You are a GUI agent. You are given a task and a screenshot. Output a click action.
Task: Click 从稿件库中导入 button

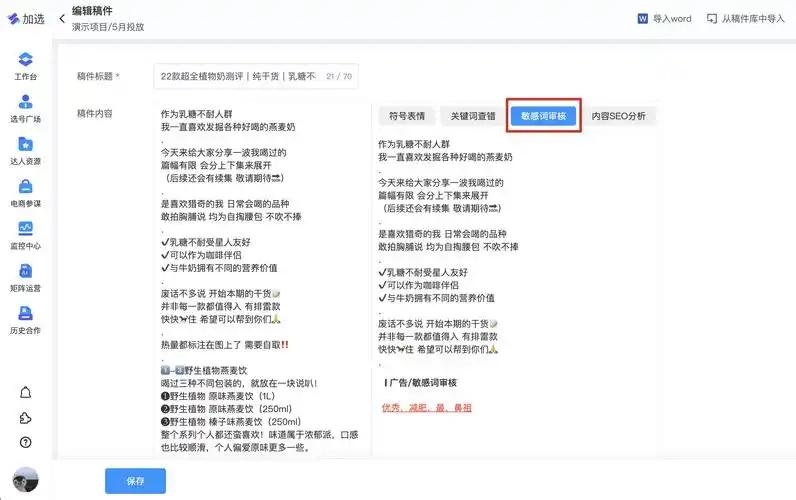click(746, 19)
